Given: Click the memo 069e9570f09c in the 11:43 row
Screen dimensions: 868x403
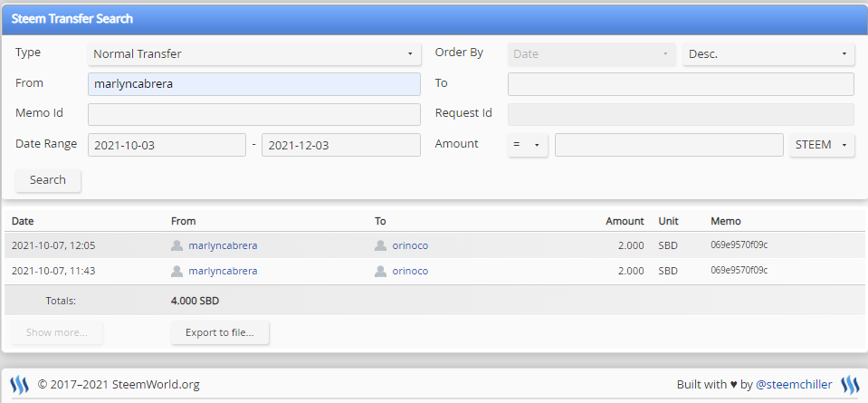Looking at the screenshot, I should 739,270.
